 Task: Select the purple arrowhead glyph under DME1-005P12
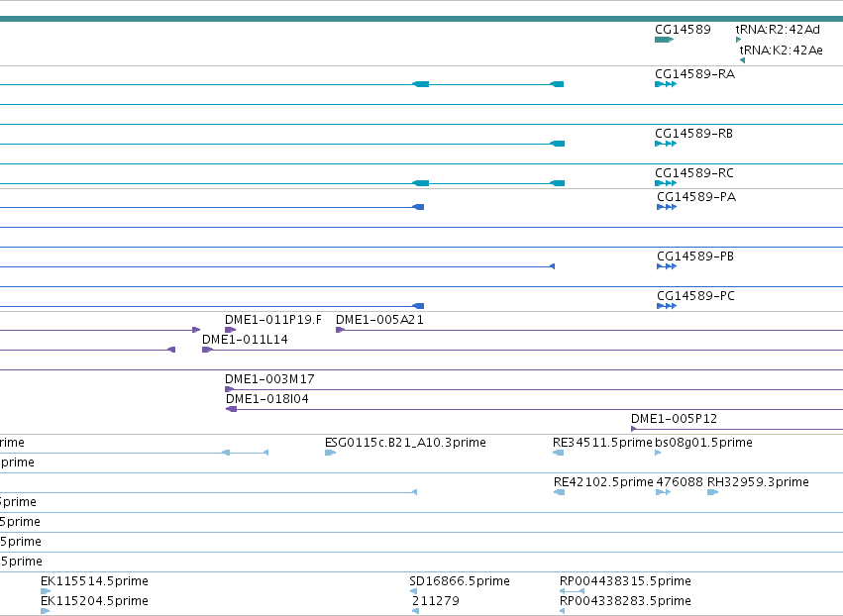(633, 429)
